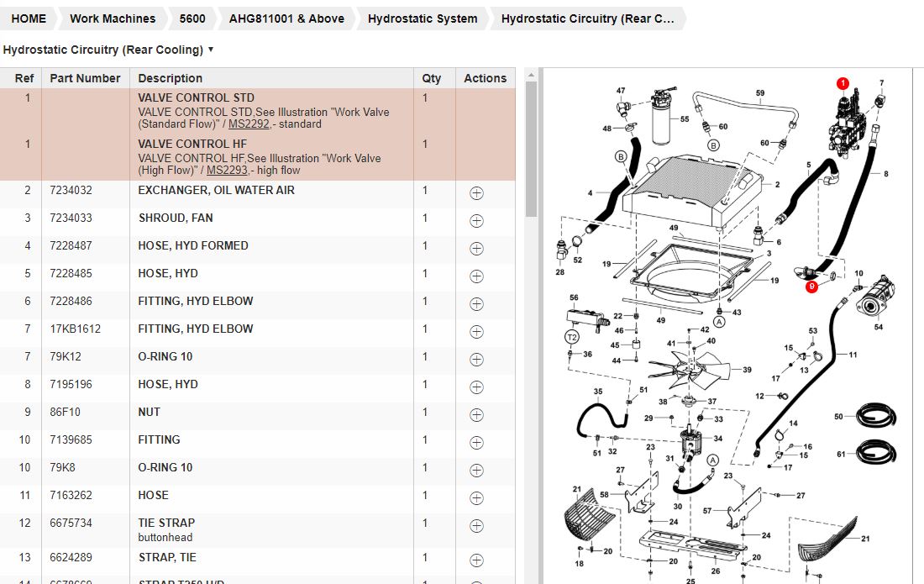Click callout 11 hose in diagram
This screenshot has height=584, width=924.
[853, 355]
